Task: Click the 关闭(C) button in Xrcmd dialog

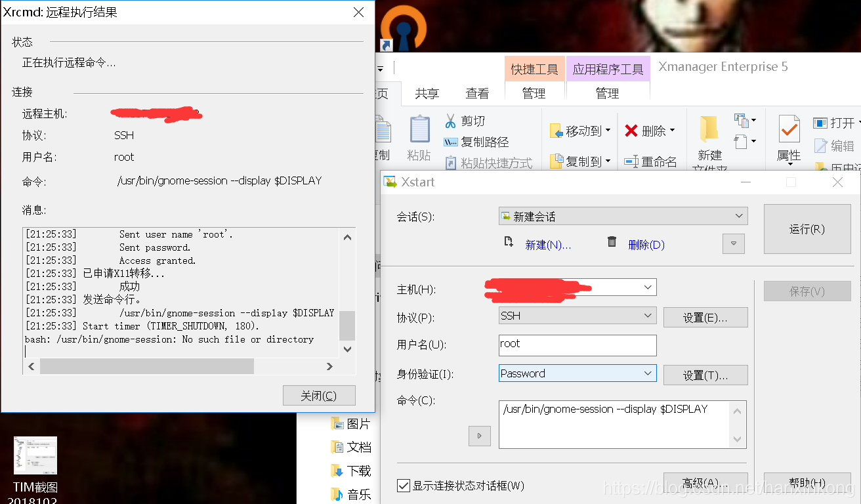Action: point(319,396)
